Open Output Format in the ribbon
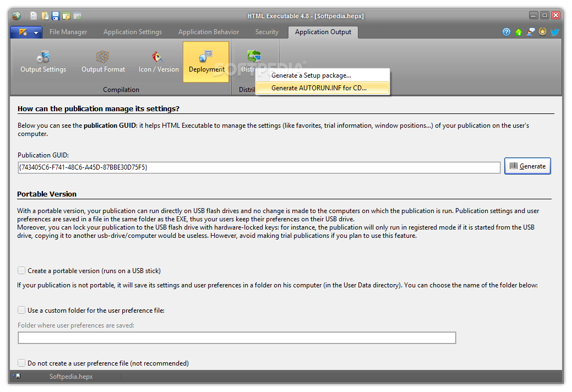572x392 pixels. click(x=103, y=62)
